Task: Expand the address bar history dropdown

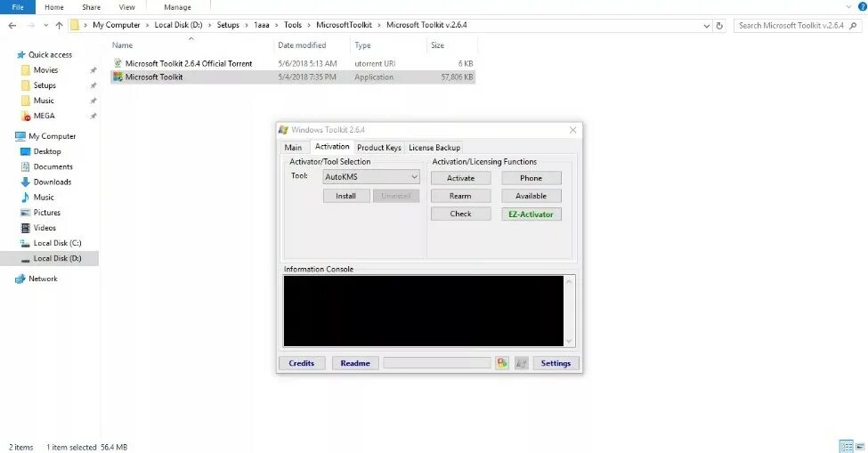Action: click(706, 26)
